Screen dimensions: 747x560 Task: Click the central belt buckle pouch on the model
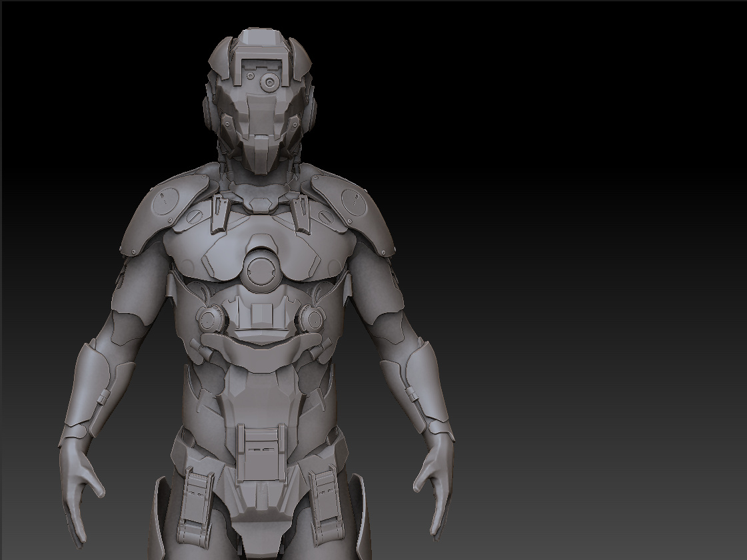point(261,451)
